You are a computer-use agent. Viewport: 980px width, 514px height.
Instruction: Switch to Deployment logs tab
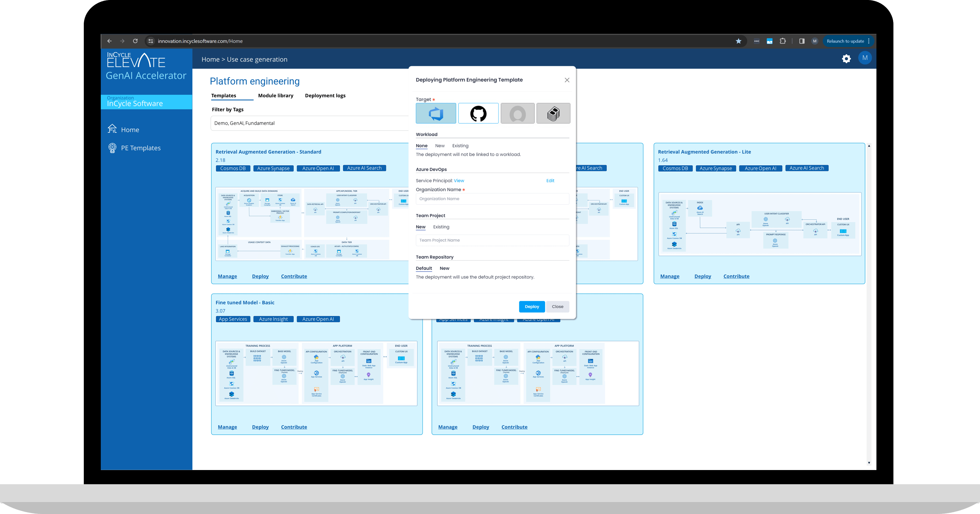pyautogui.click(x=325, y=95)
